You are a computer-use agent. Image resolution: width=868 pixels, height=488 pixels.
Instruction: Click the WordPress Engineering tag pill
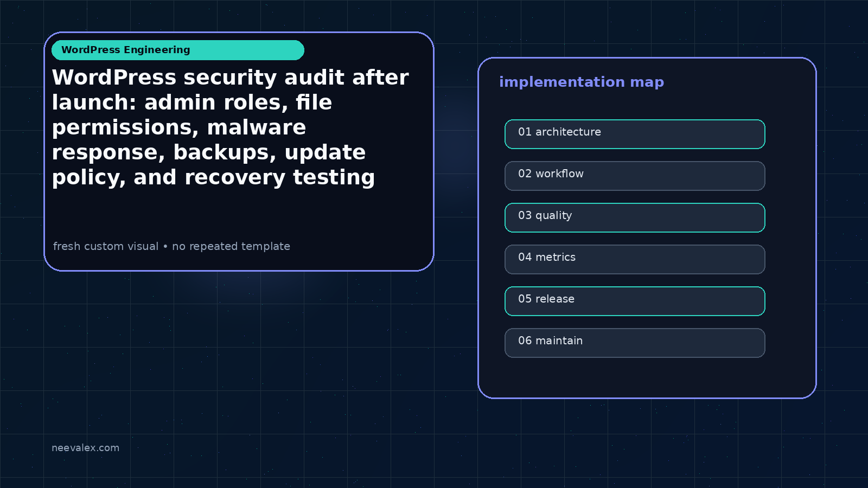(178, 50)
